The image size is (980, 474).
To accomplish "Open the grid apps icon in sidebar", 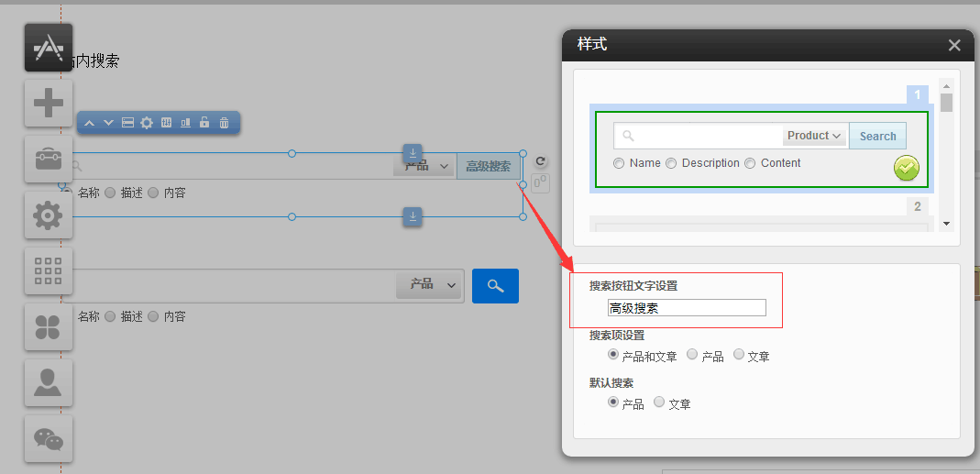I will click(48, 271).
